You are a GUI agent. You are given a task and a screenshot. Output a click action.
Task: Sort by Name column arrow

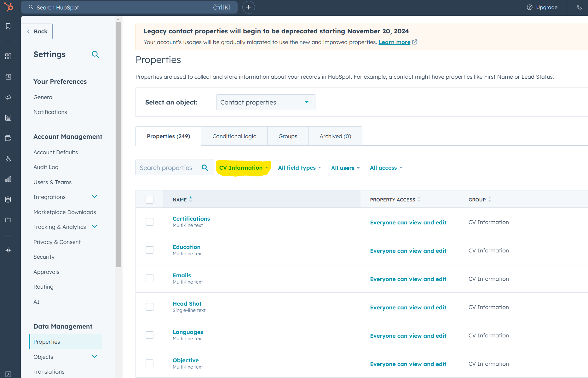click(x=190, y=199)
